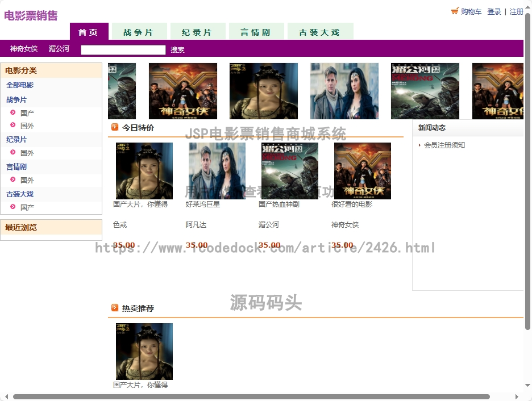Click the 神奇女侠 title under its 今日特价 poster

click(345, 224)
